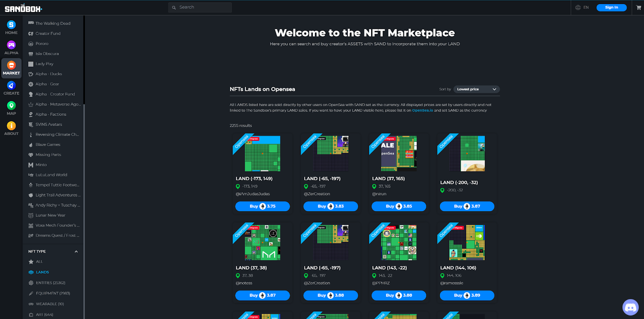
Task: Open Creator Fund collection
Action: (48, 33)
